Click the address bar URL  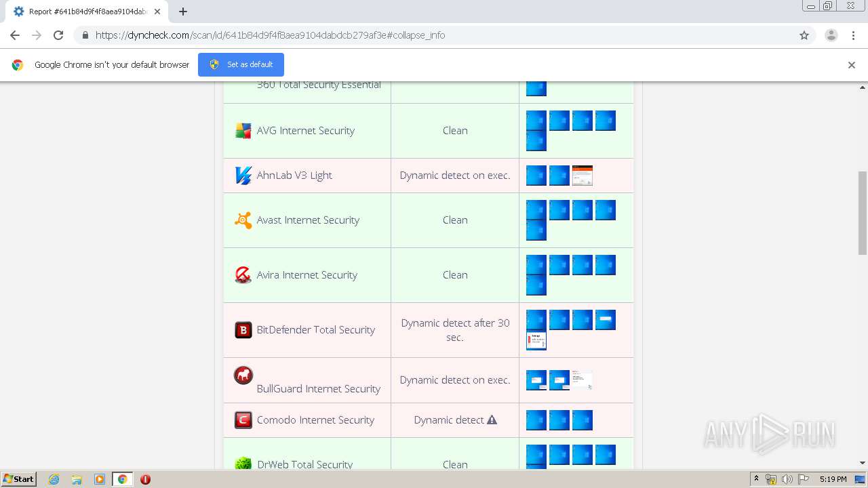(270, 35)
